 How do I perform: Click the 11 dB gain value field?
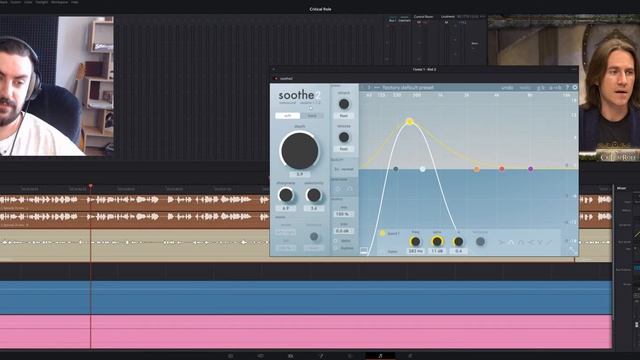(437, 251)
